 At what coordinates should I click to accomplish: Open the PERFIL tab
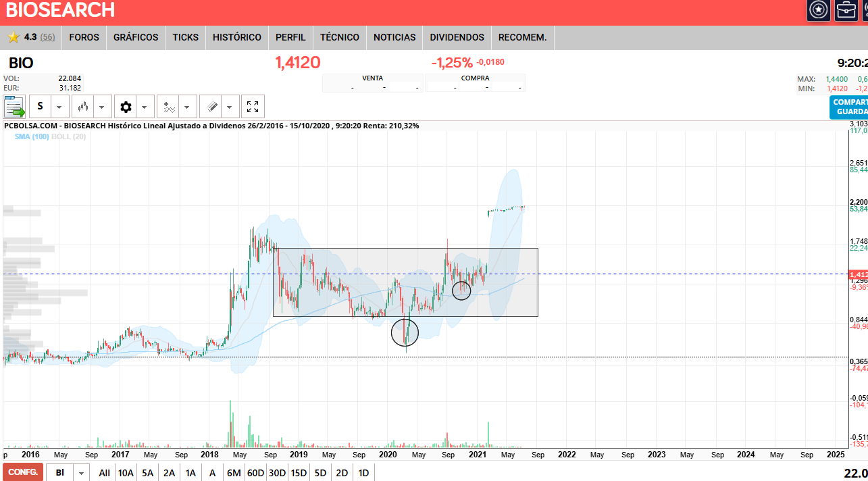click(290, 37)
